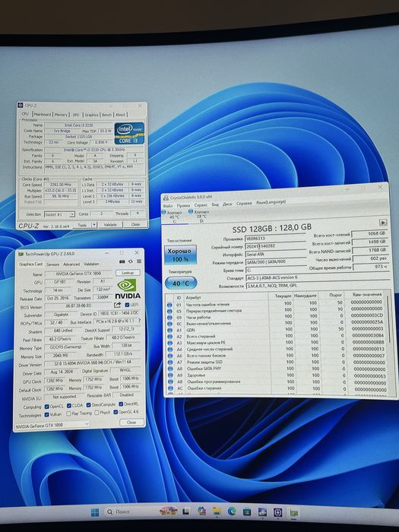Toggle OpenCL checkbox
The width and height of the screenshot is (399, 532).
point(47,406)
